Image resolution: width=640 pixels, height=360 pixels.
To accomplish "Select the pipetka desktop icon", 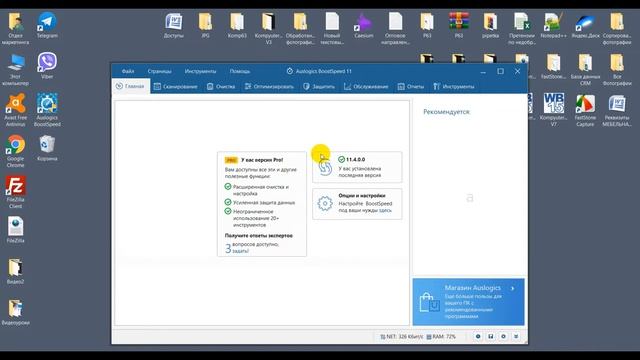I will pos(490,24).
